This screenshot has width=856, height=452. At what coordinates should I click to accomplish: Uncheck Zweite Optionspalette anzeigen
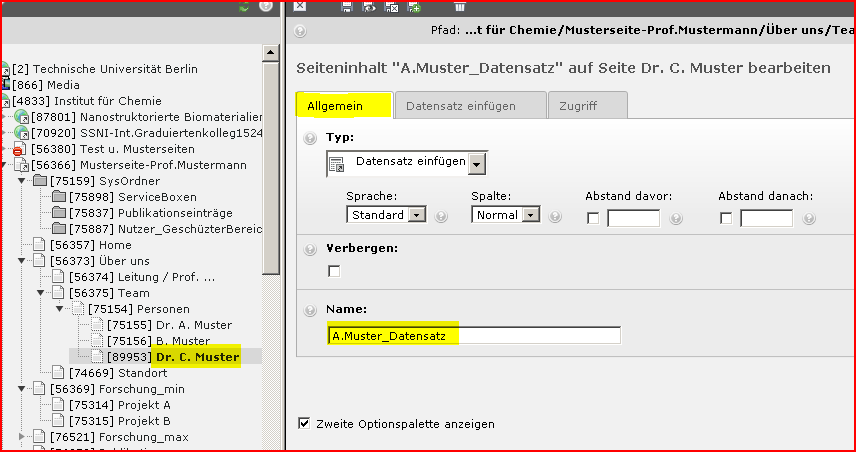(x=305, y=424)
